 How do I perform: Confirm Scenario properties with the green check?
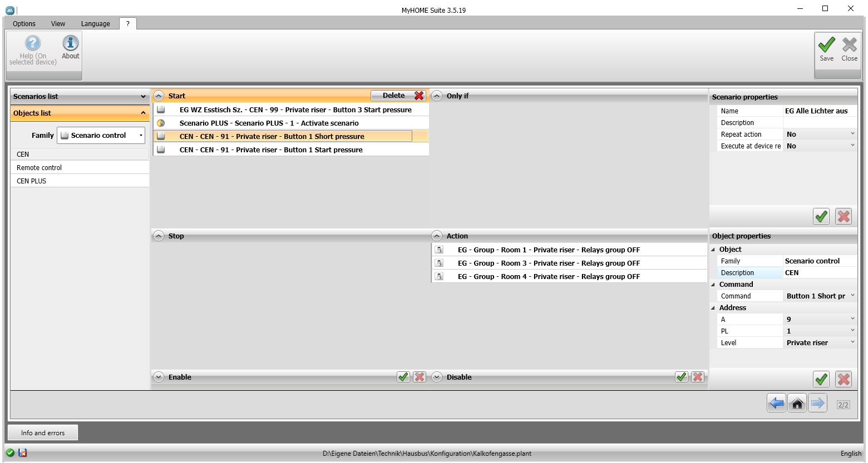tap(821, 216)
